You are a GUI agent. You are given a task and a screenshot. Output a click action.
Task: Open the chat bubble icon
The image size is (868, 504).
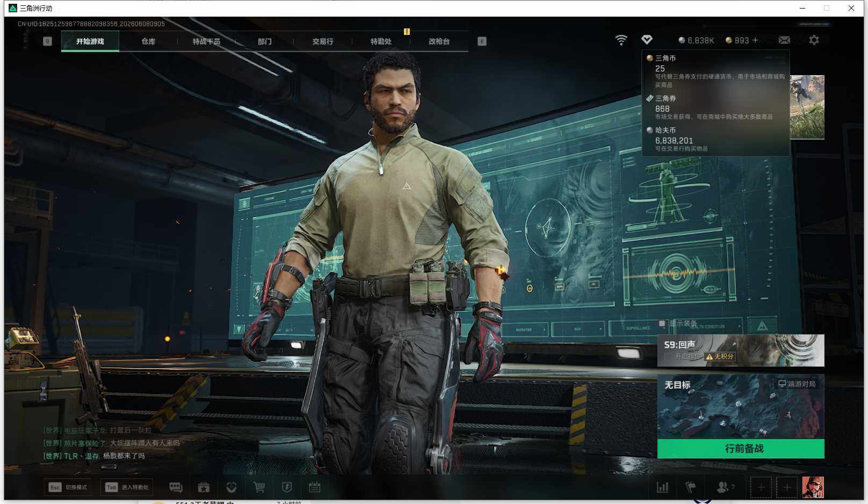pos(176,487)
